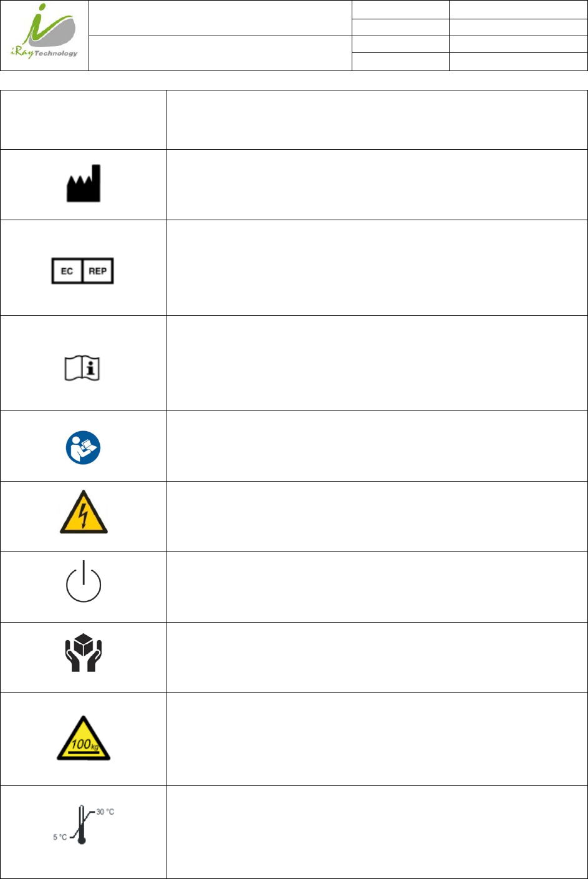Click the blank cell beside the power symbol

click(377, 587)
